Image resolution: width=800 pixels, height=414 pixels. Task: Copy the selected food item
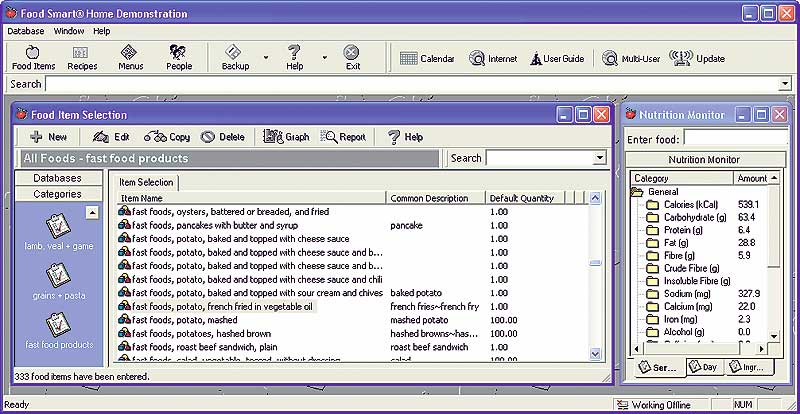(x=167, y=137)
